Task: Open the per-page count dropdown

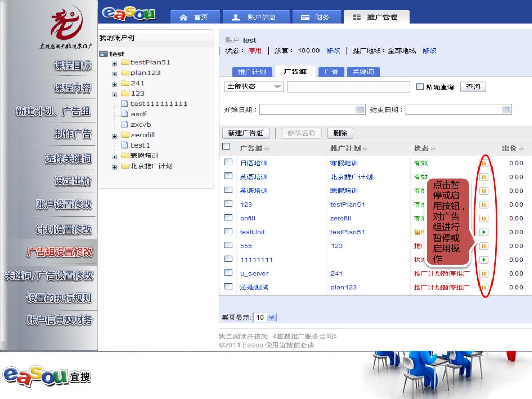Action: (265, 317)
